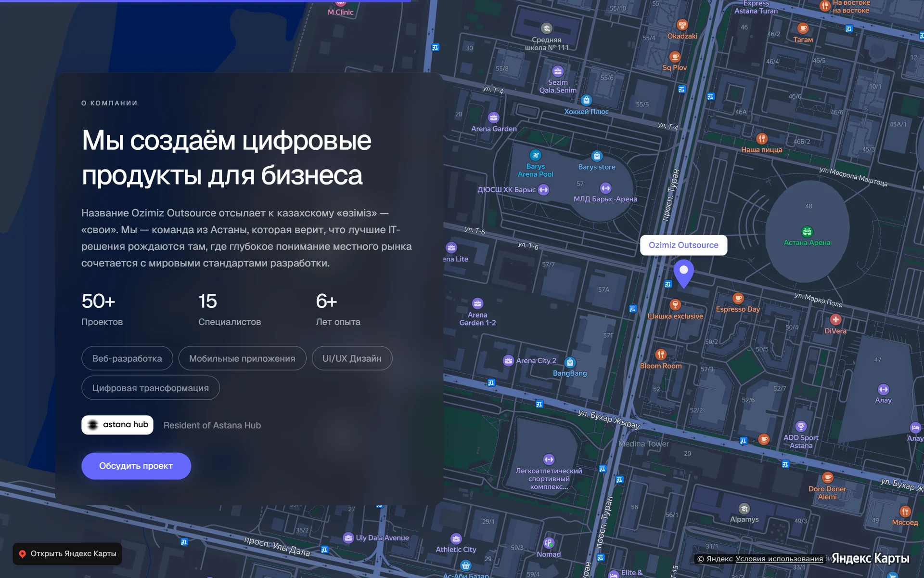Select the ДЮСШ ХК Барыс icon

[543, 190]
